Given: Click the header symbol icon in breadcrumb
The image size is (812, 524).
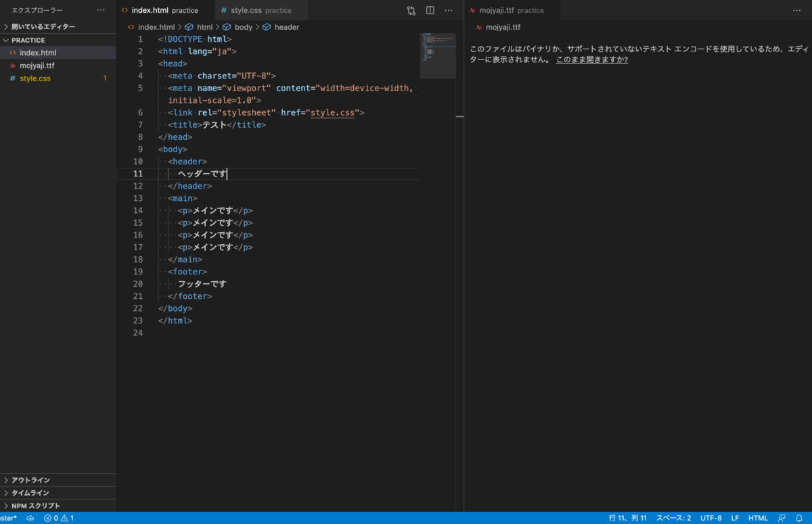Looking at the screenshot, I should 267,27.
